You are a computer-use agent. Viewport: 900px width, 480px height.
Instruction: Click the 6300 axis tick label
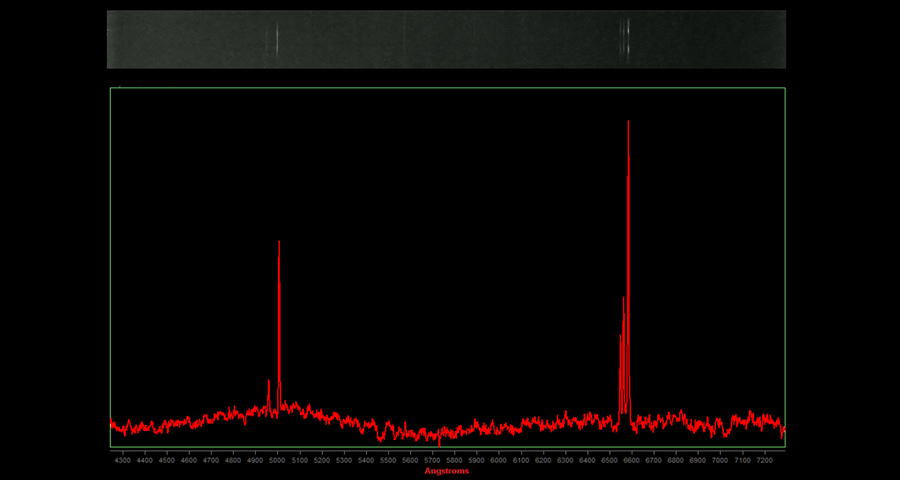[565, 460]
